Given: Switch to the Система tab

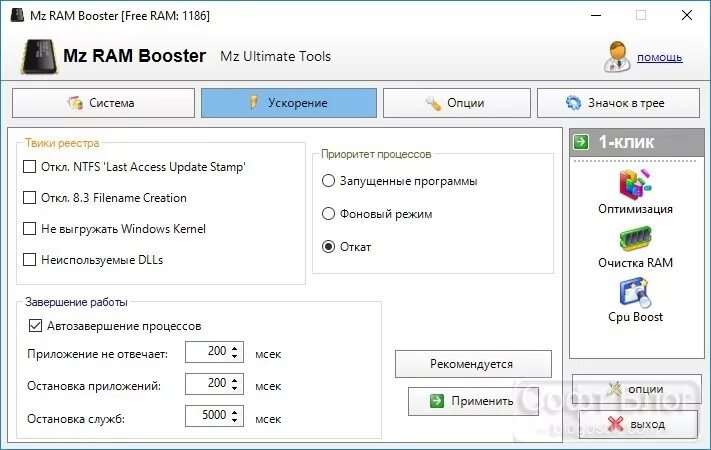Looking at the screenshot, I should pos(103,103).
